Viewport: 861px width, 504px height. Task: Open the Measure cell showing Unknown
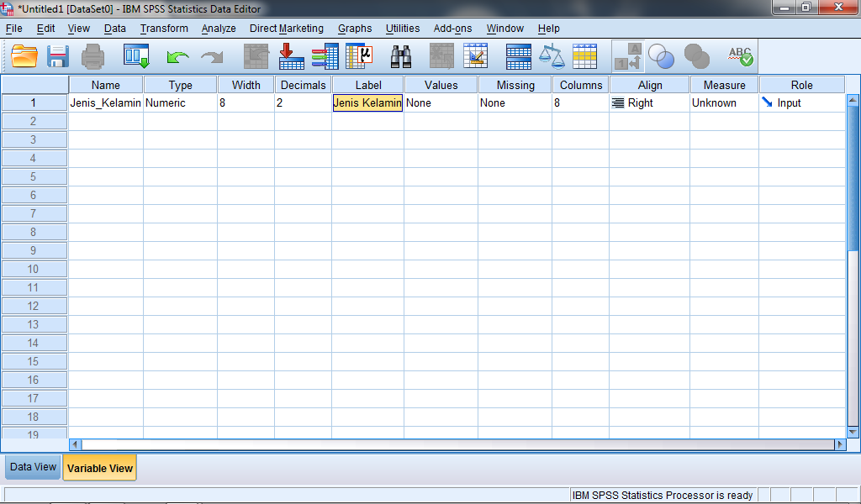point(723,102)
